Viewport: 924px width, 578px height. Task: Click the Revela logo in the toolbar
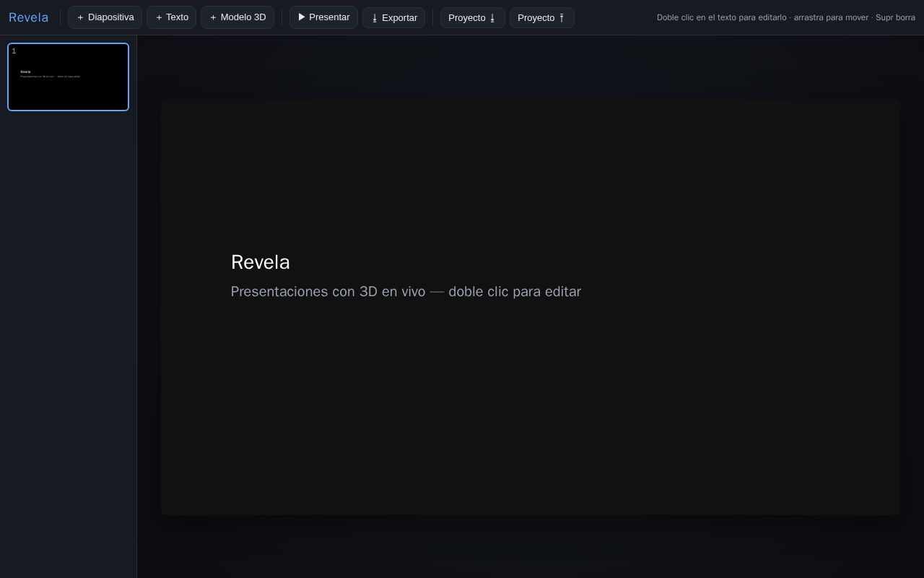(29, 17)
